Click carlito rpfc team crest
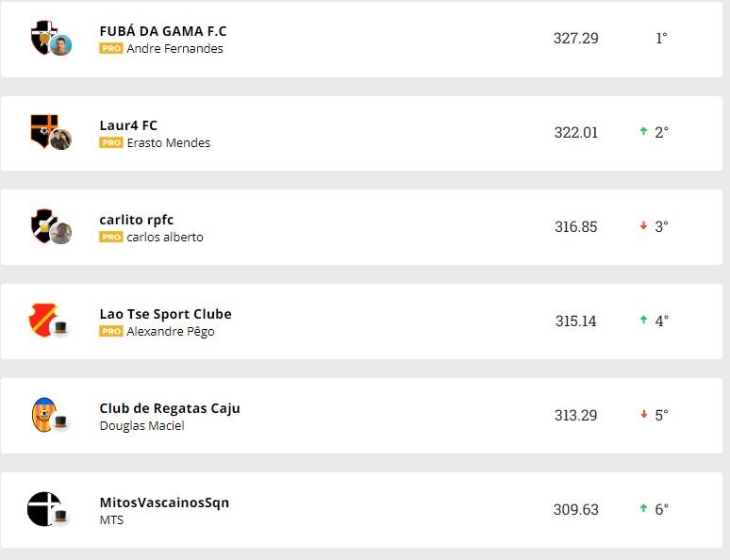730x560 pixels. 42,224
